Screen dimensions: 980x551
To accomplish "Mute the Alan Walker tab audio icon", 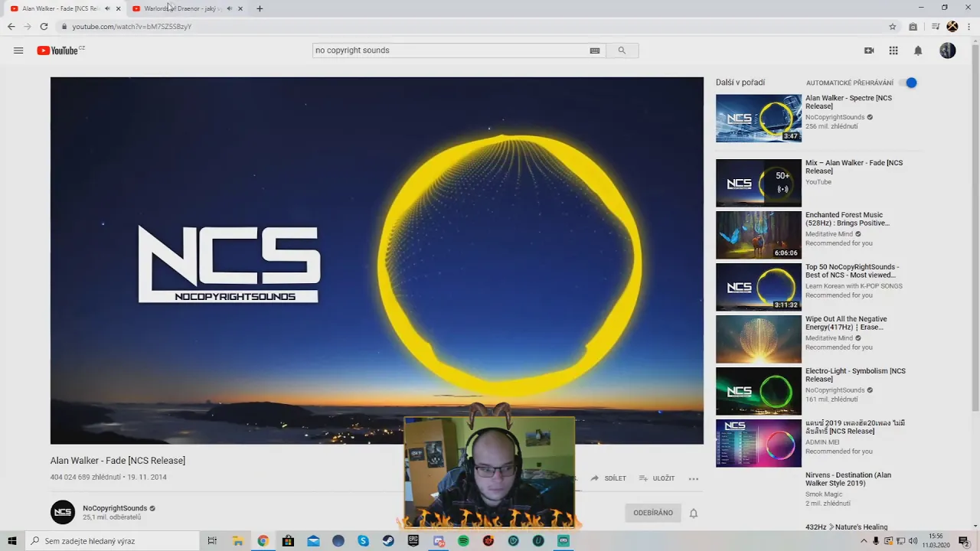I will click(x=107, y=8).
